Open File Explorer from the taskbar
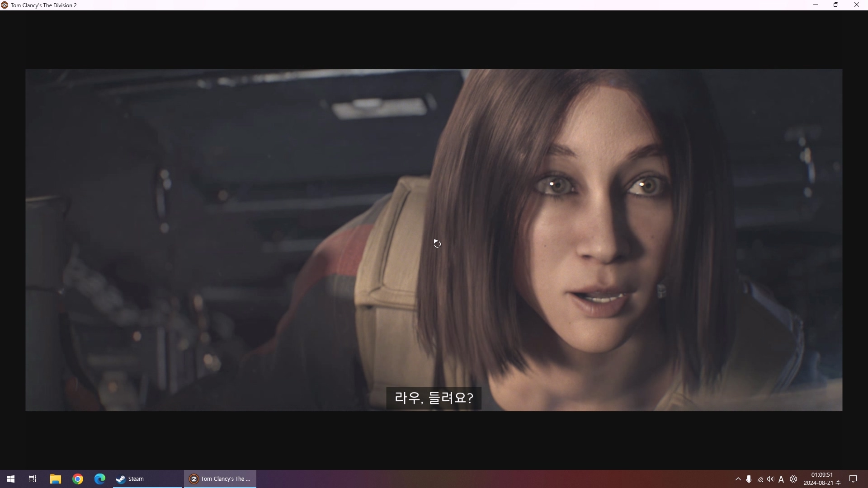Image resolution: width=868 pixels, height=488 pixels. tap(56, 479)
